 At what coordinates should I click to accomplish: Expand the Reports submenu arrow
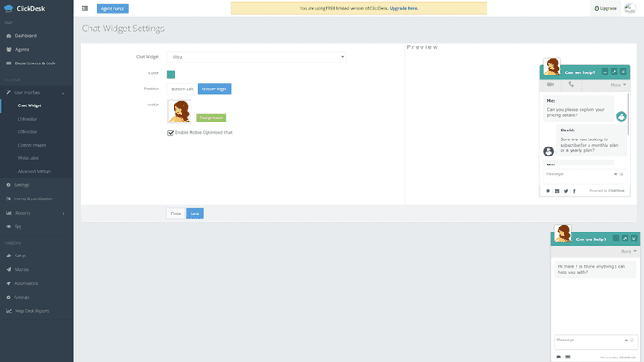64,213
